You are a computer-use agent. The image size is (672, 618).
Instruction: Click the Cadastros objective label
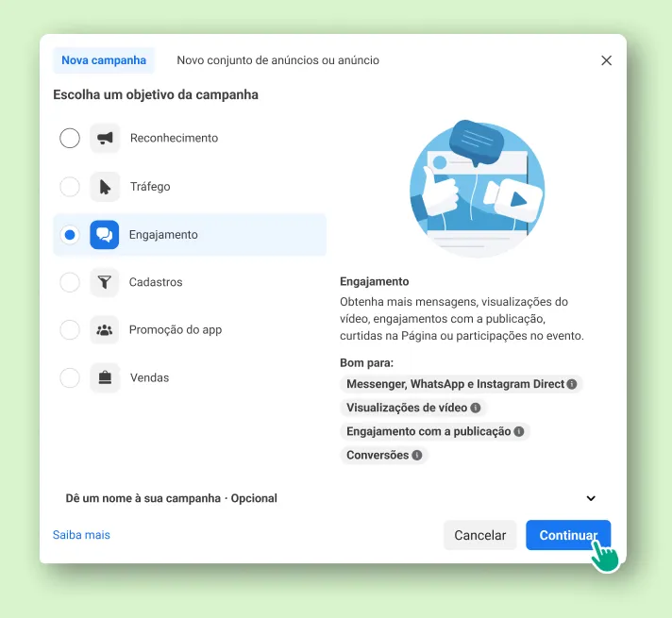coord(156,282)
